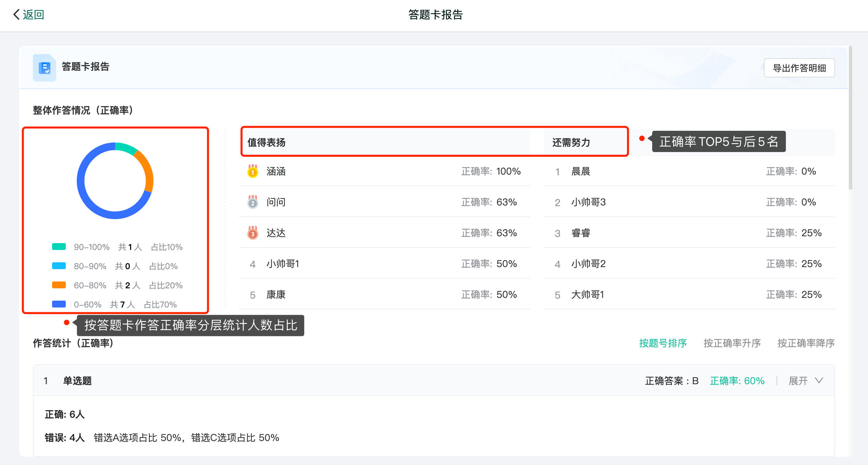
Task: Click 错误: 4人 text
Action: coord(65,438)
